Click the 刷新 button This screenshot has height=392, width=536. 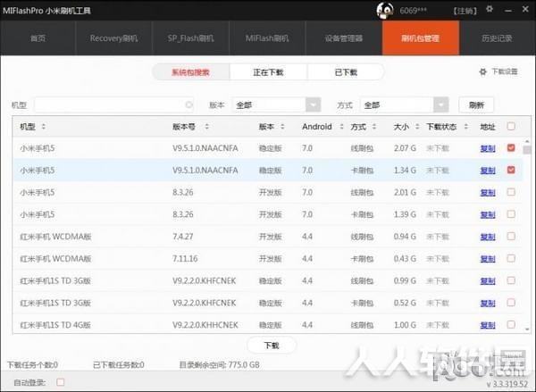pyautogui.click(x=476, y=105)
